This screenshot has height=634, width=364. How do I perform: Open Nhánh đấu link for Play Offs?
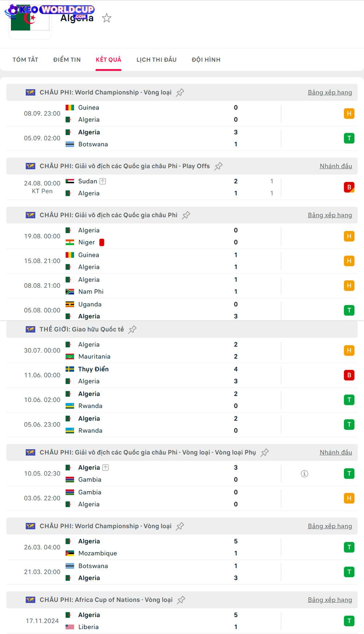click(x=336, y=166)
